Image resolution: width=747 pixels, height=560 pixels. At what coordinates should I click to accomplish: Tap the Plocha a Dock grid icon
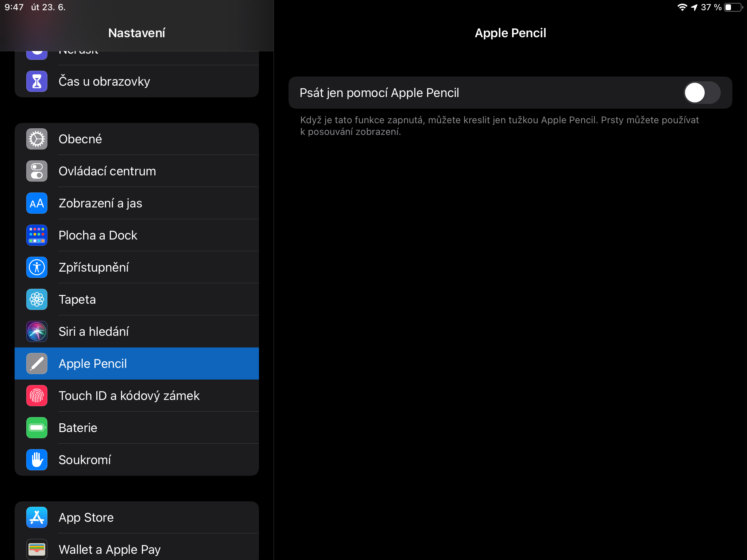[x=37, y=235]
